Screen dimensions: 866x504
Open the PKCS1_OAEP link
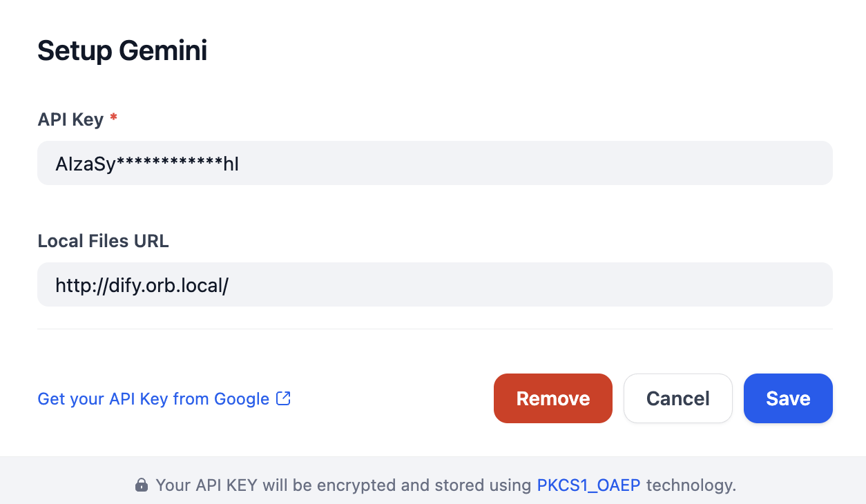point(588,485)
